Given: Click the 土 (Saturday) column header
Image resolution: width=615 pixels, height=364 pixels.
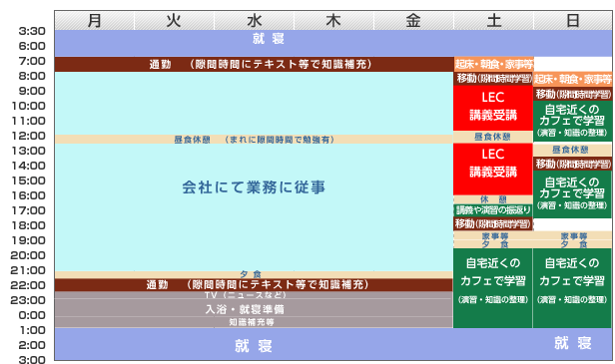Looking at the screenshot, I should pos(493,20).
